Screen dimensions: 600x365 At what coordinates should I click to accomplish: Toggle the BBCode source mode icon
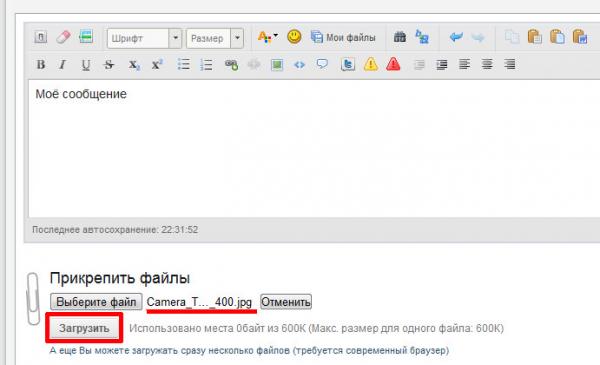(x=41, y=37)
